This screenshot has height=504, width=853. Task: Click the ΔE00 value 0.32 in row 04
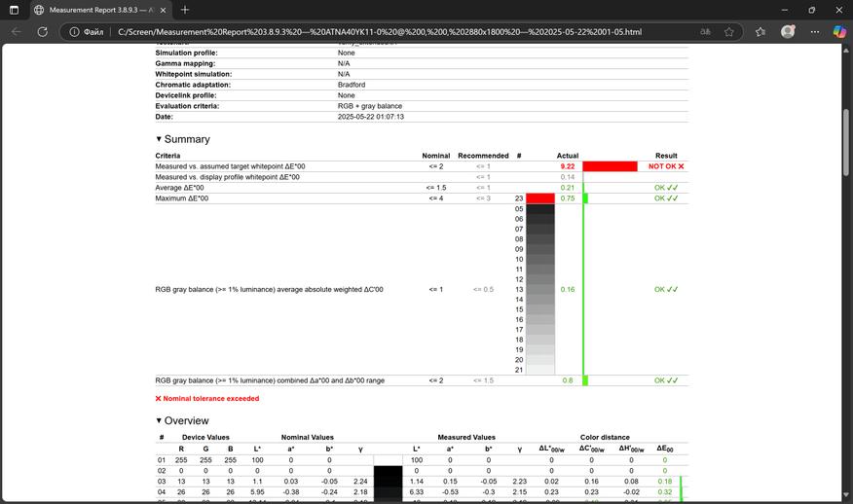click(x=665, y=492)
